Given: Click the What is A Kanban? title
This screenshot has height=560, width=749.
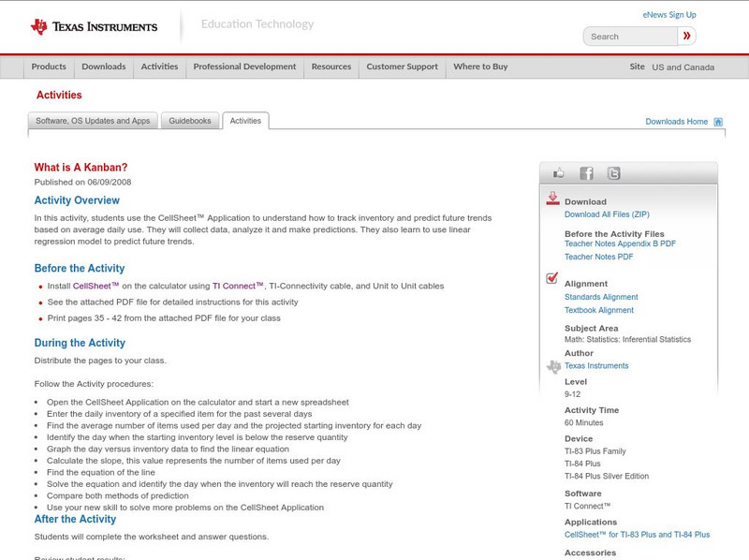Looking at the screenshot, I should tap(81, 168).
